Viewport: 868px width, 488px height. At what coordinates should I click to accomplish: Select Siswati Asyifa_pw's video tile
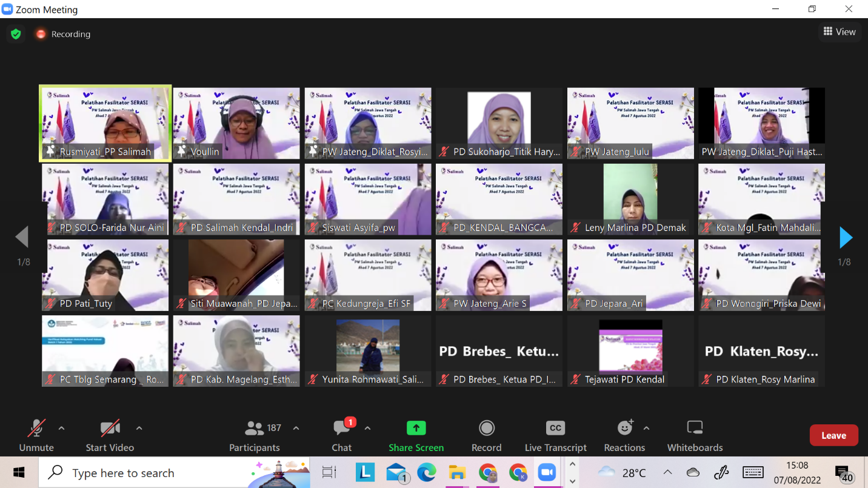click(368, 199)
